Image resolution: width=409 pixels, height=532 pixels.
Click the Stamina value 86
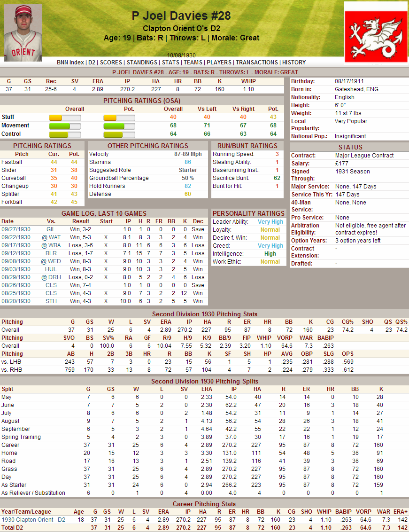pos(188,162)
